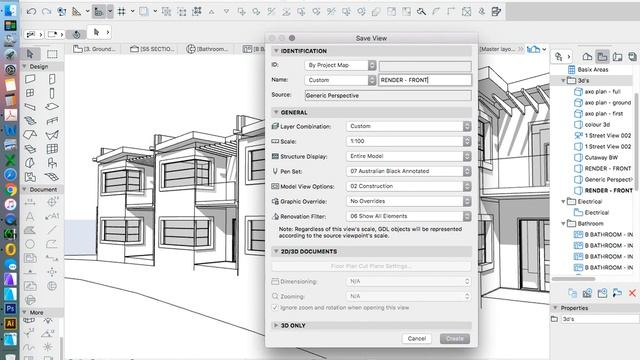640x360 pixels.
Task: Select the Arrow tool in the toolbox
Action: point(30,54)
